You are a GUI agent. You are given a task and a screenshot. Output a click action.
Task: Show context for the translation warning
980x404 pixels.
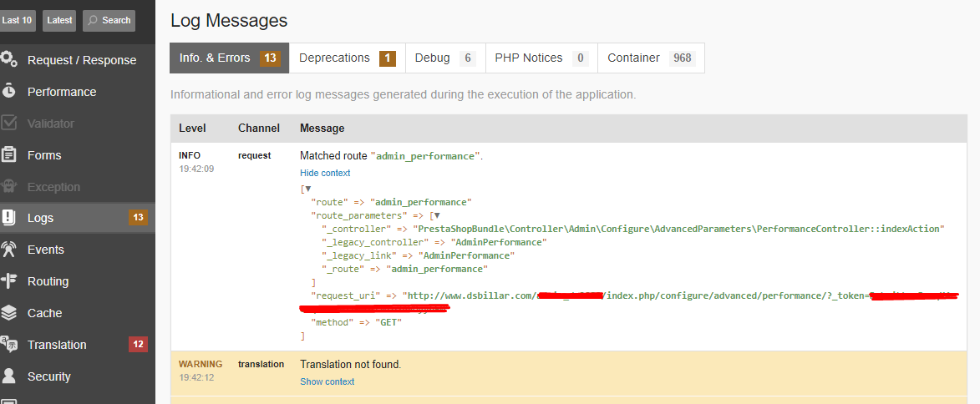point(327,381)
